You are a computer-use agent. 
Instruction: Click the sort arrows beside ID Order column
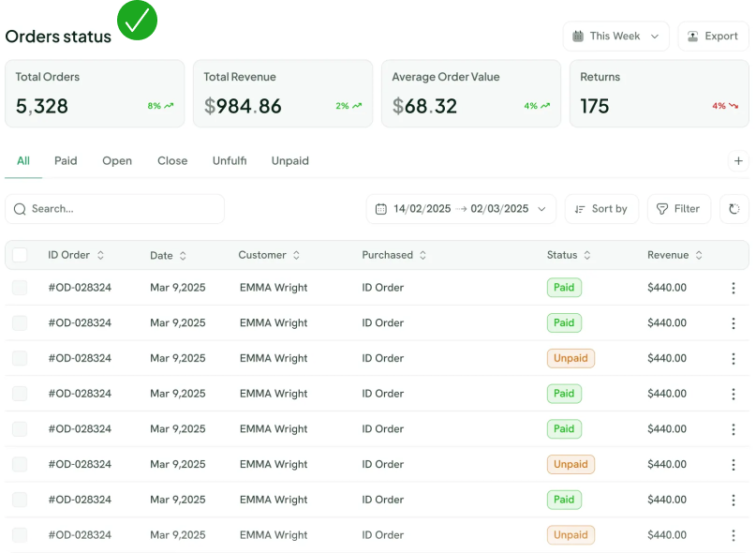[100, 255]
